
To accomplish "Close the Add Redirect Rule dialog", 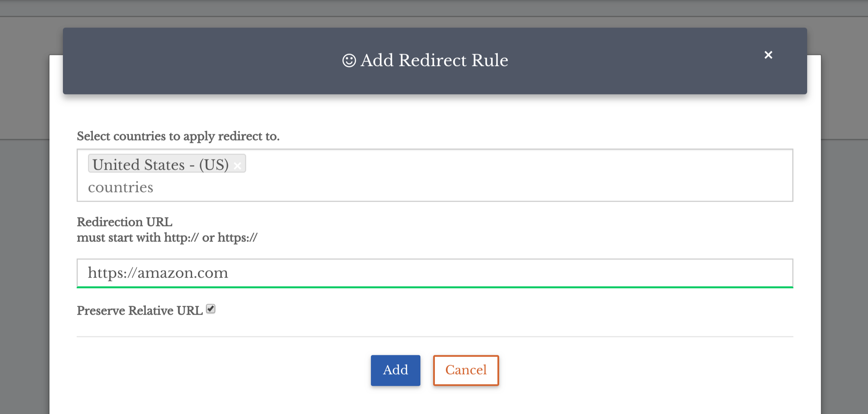I will (x=768, y=55).
